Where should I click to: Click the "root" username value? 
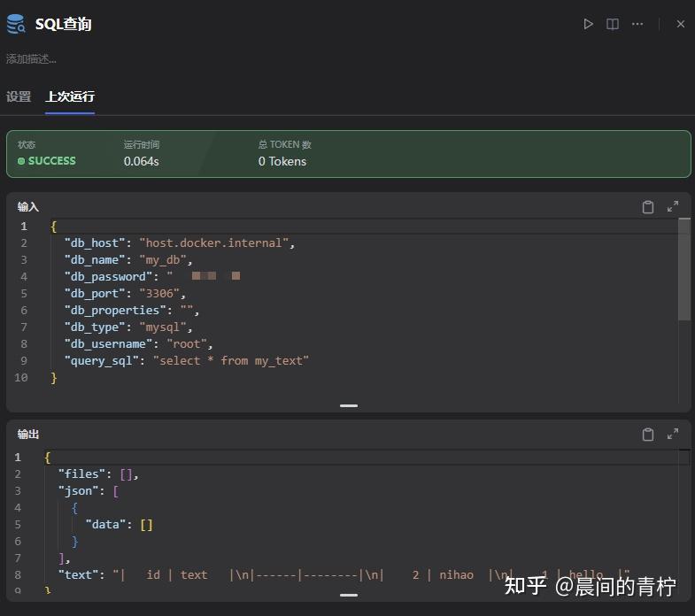(187, 344)
